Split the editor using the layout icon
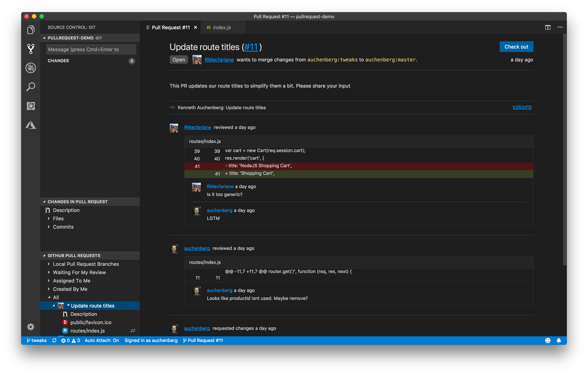Image resolution: width=588 pixels, height=375 pixels. click(x=548, y=27)
